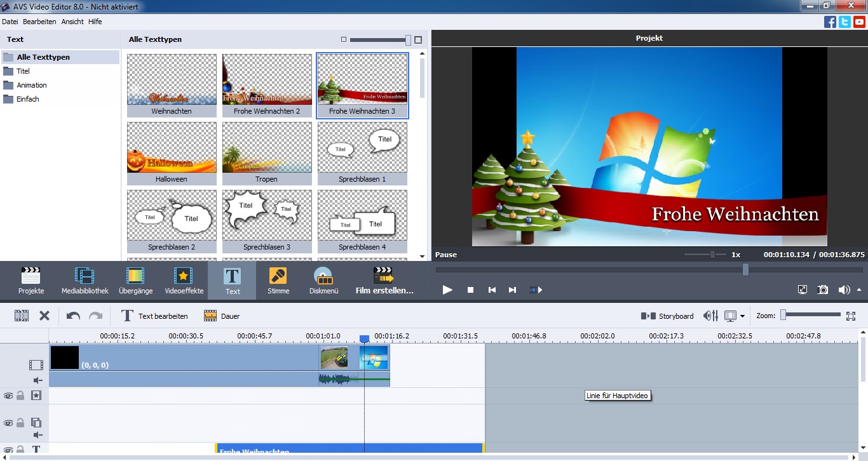
Task: Open the Videoeffekte section
Action: [184, 281]
